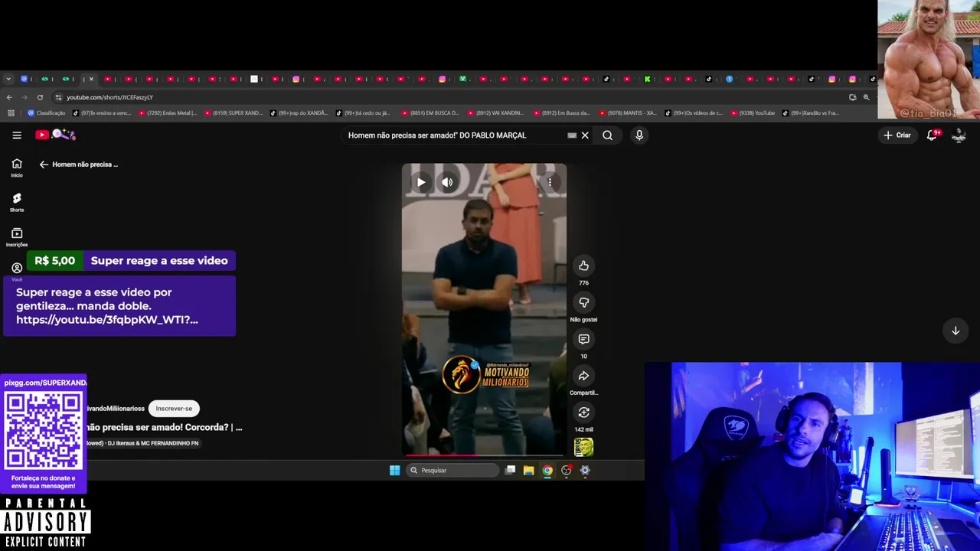The image size is (980, 551).
Task: Open Shorts from the sidebar
Action: coord(17,202)
